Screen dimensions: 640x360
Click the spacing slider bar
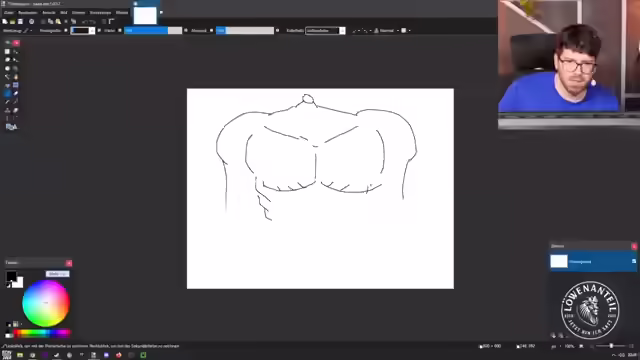click(245, 31)
